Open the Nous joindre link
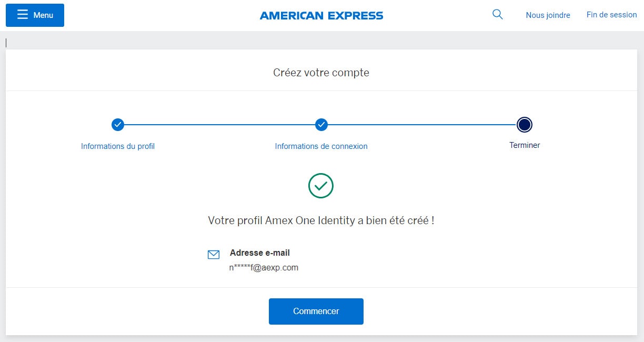The width and height of the screenshot is (644, 342). tap(548, 15)
